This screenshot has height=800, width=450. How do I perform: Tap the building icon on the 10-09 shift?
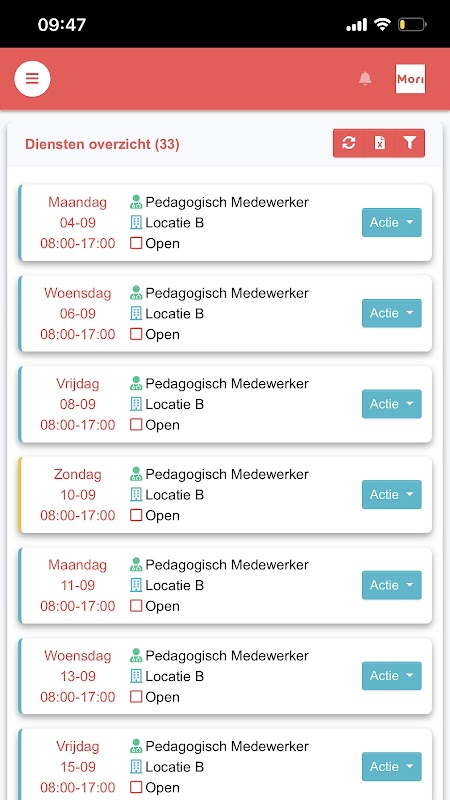(136, 494)
